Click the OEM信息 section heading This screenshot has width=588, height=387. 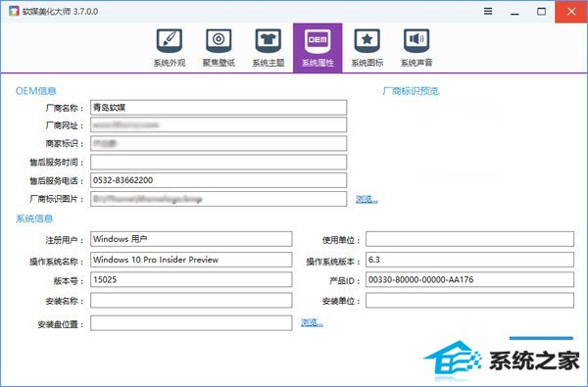tap(35, 91)
